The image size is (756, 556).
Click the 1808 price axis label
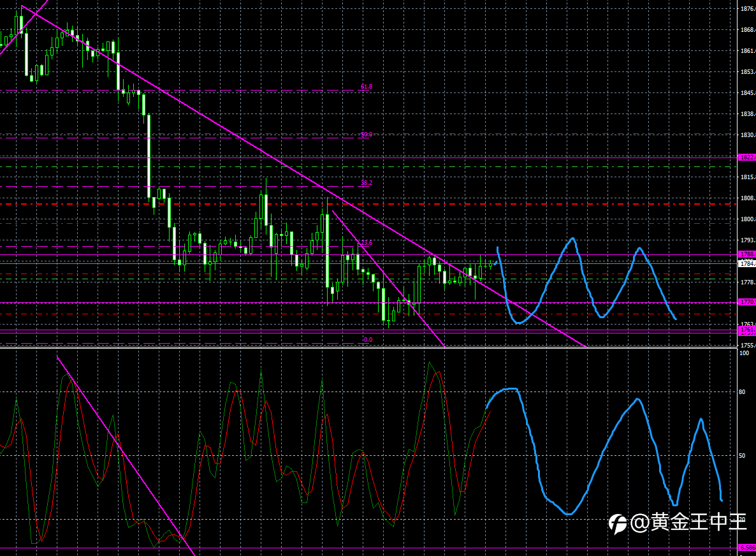tap(748, 198)
